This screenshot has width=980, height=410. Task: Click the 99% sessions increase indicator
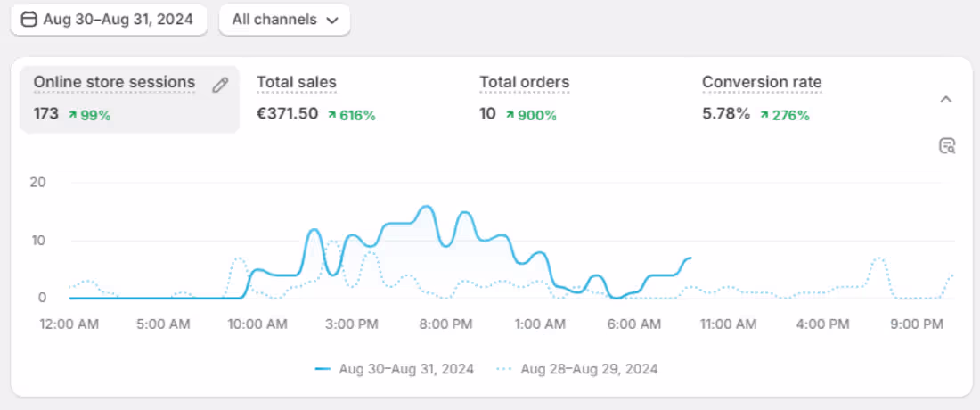(x=89, y=115)
